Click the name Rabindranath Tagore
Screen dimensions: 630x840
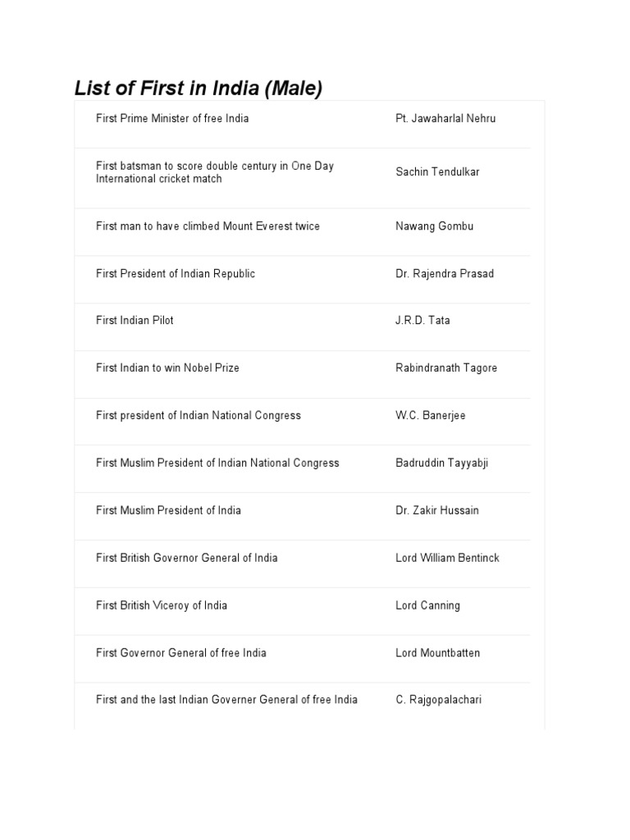[446, 368]
